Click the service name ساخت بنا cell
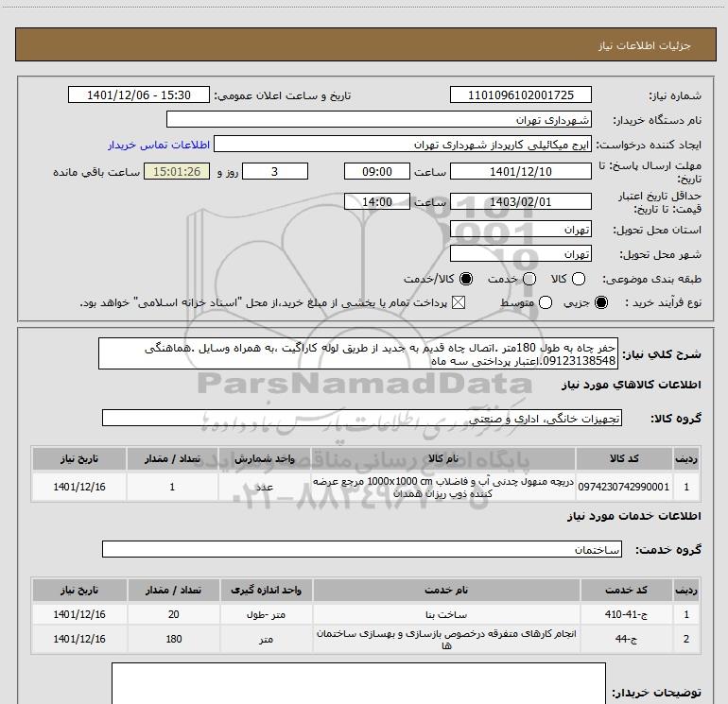The image size is (728, 704). tap(446, 614)
